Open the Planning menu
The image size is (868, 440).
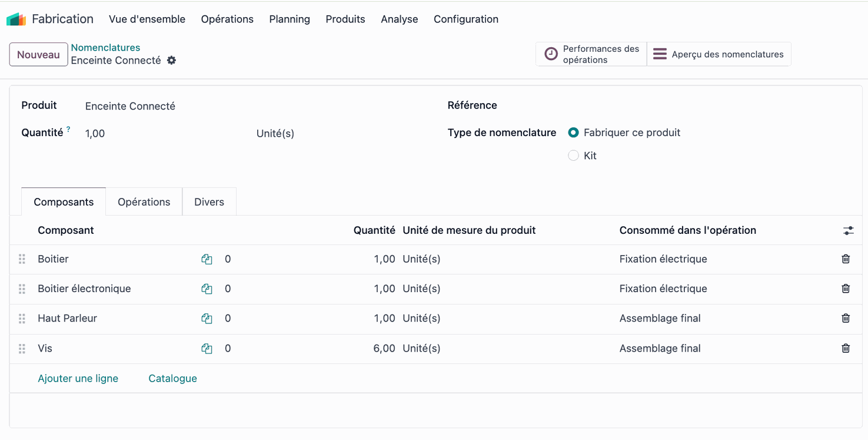click(290, 19)
